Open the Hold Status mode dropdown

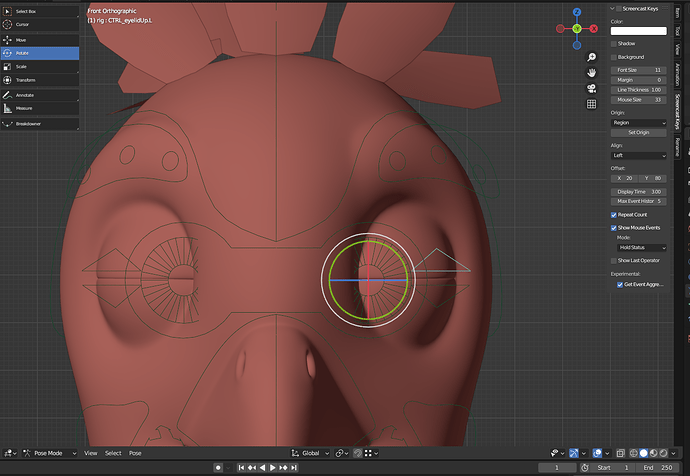pos(642,247)
